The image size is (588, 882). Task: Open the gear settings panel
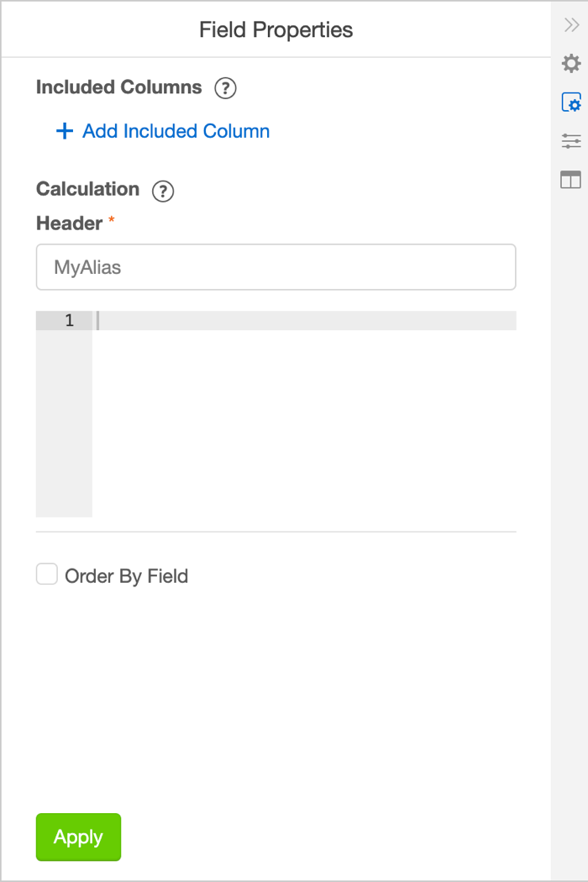[x=571, y=64]
